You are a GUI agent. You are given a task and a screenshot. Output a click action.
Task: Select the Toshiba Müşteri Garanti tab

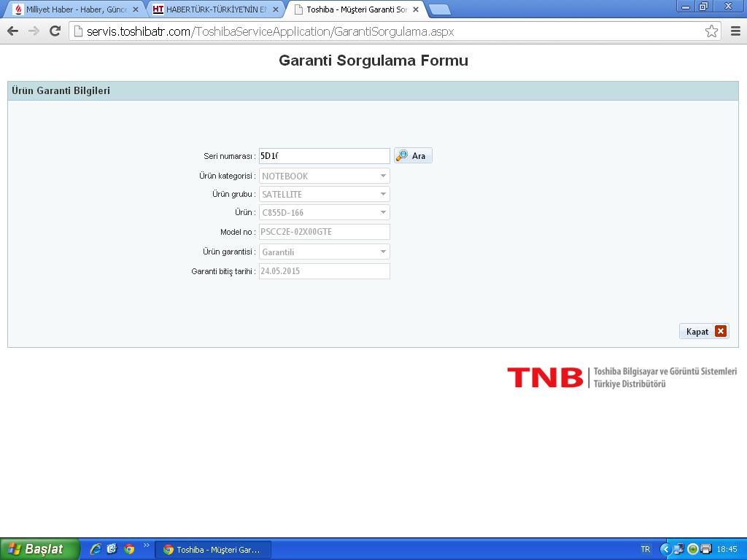pyautogui.click(x=356, y=9)
